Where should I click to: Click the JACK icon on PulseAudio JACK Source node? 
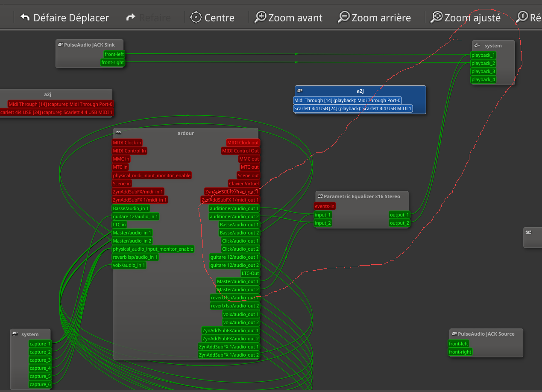454,333
